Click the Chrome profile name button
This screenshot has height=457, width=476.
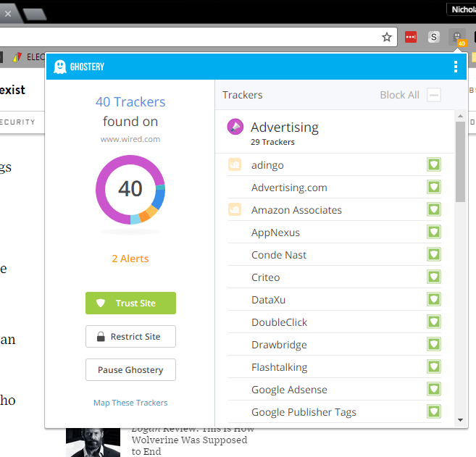pyautogui.click(x=462, y=9)
